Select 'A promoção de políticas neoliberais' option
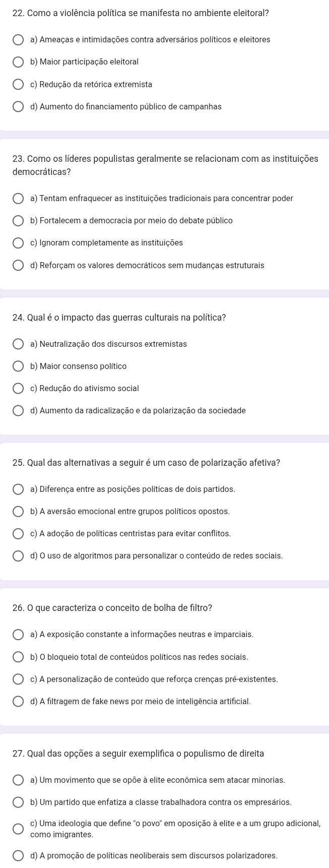The image size is (329, 868). point(18,855)
